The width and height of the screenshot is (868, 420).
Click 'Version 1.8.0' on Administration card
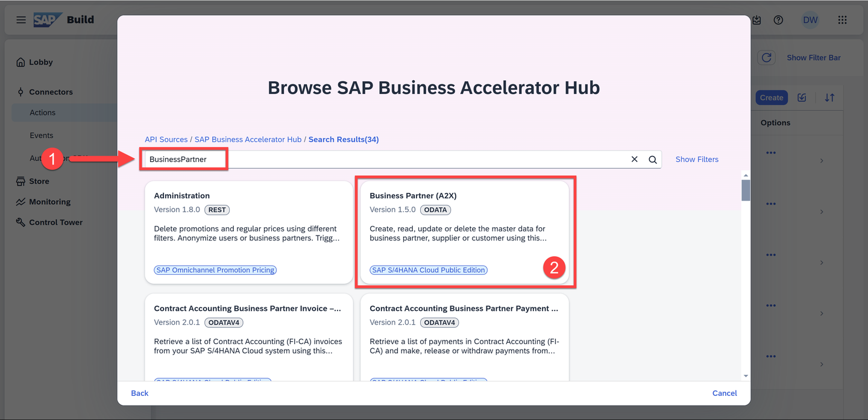[177, 210]
